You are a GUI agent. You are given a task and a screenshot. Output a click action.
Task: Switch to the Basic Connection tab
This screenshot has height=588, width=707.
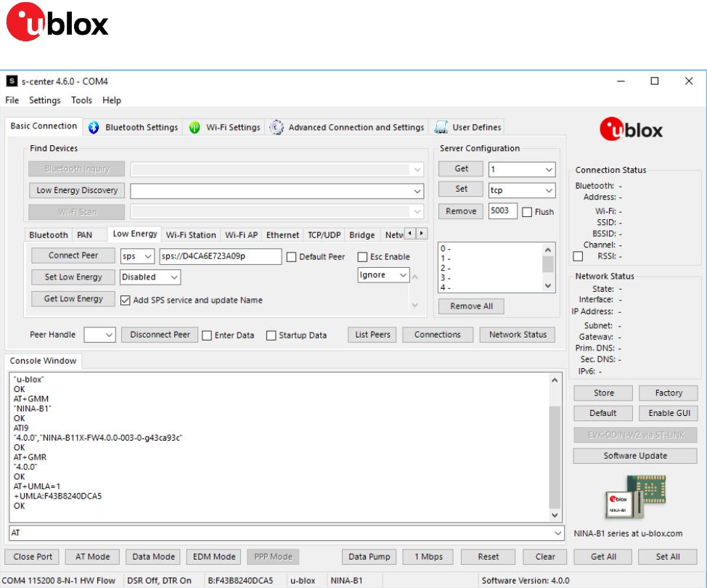44,126
